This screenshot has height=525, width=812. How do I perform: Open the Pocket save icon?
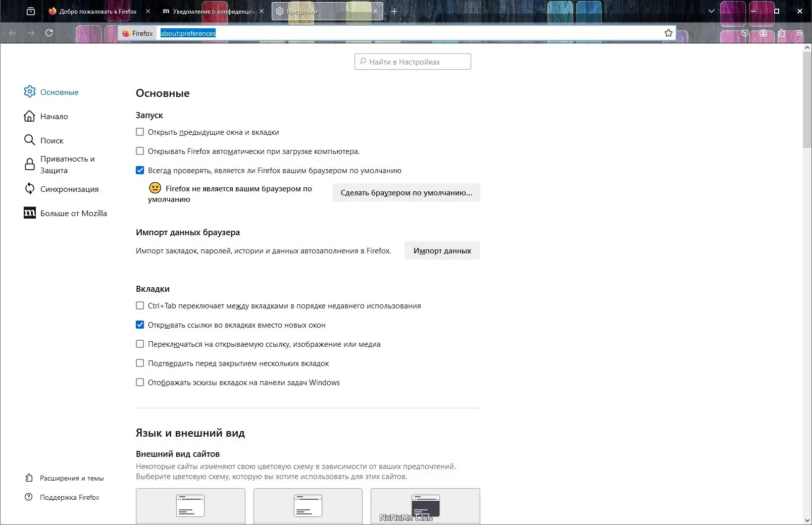click(x=745, y=33)
